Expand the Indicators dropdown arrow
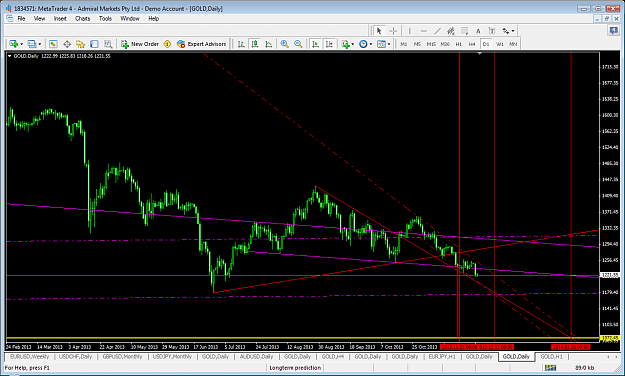Screen dimensions: 625x376 353,44
